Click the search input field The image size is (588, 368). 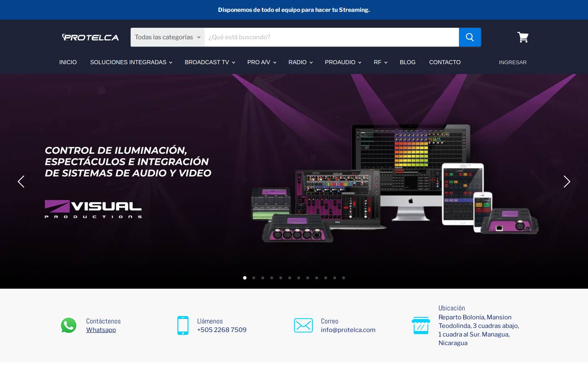[x=332, y=37]
